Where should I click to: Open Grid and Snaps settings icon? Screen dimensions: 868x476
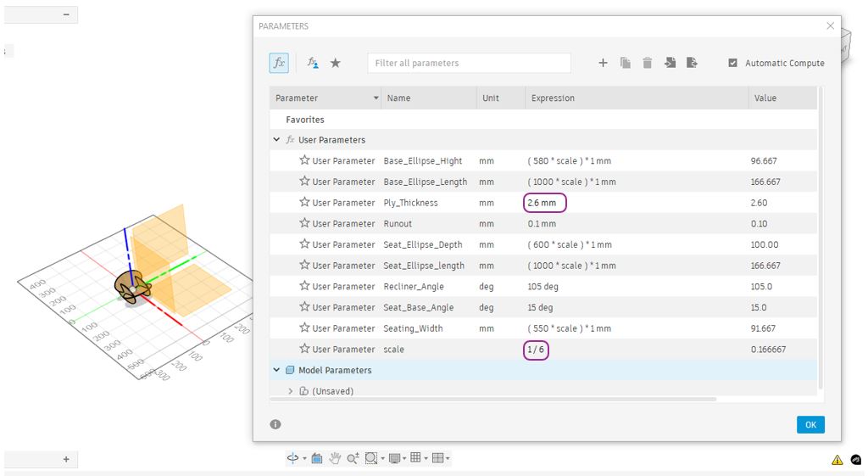[x=415, y=457]
